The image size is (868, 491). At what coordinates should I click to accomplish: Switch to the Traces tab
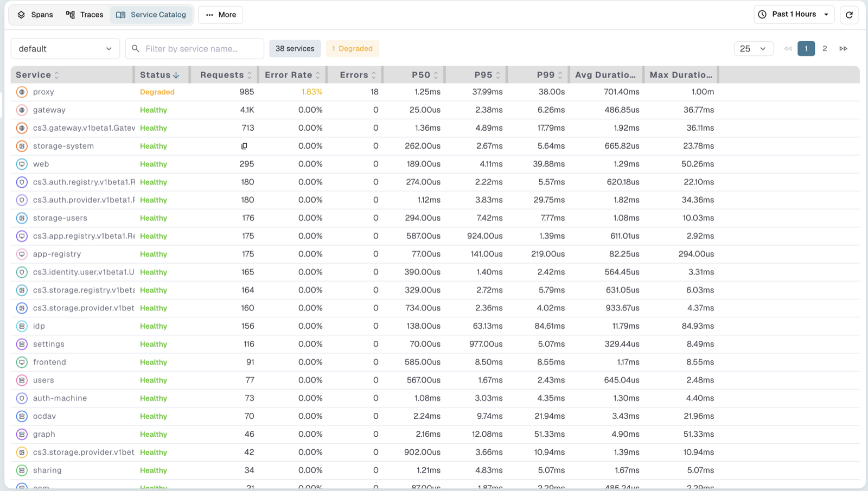(85, 15)
